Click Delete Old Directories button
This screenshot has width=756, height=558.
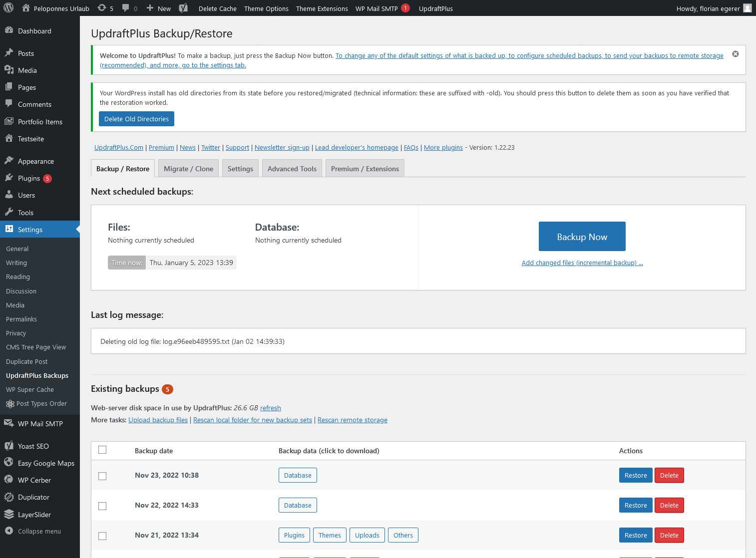pyautogui.click(x=136, y=119)
